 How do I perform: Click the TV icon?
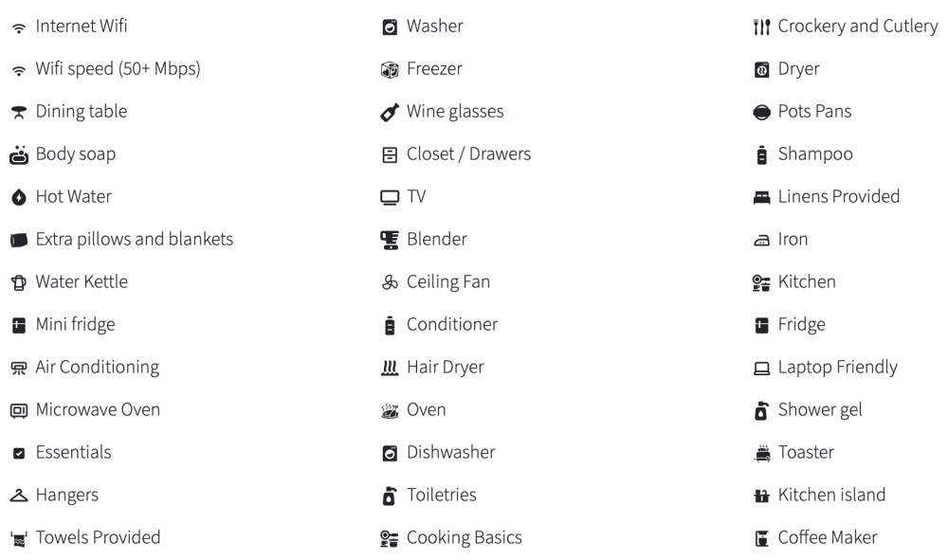click(x=389, y=196)
